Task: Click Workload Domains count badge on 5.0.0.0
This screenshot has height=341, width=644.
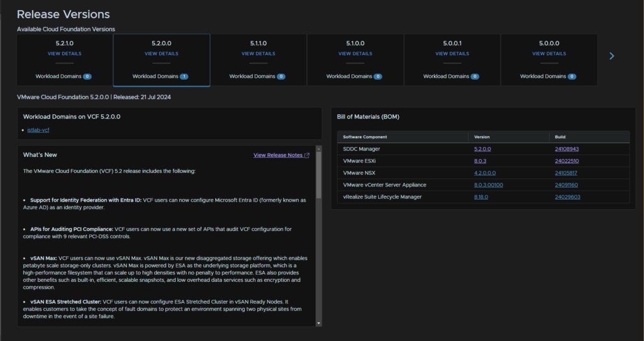Action: (572, 77)
